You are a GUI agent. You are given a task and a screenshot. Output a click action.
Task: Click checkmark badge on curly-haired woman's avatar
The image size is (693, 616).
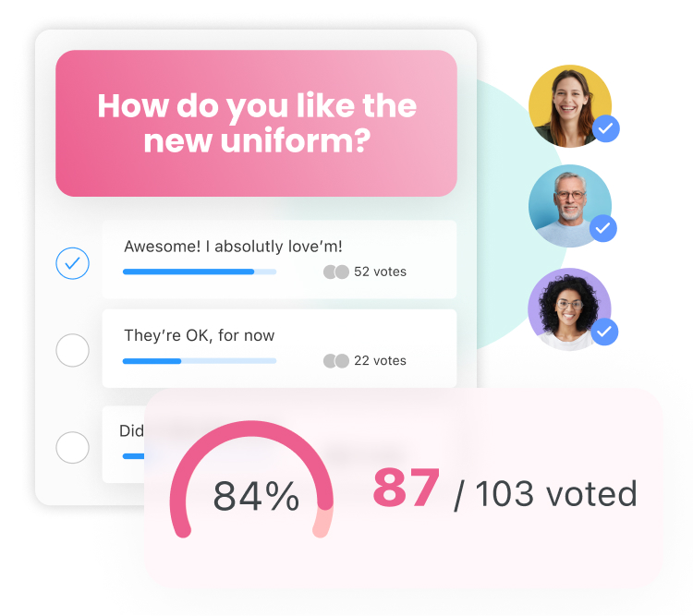coord(604,331)
